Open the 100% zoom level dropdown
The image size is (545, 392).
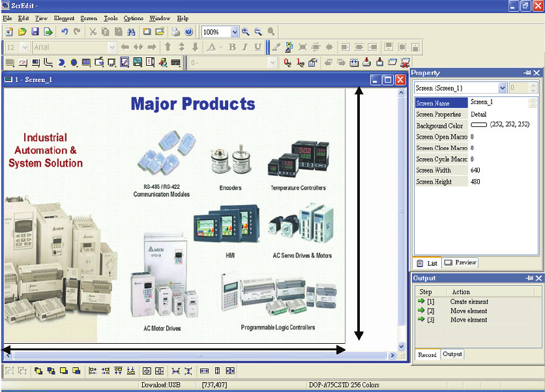point(235,31)
